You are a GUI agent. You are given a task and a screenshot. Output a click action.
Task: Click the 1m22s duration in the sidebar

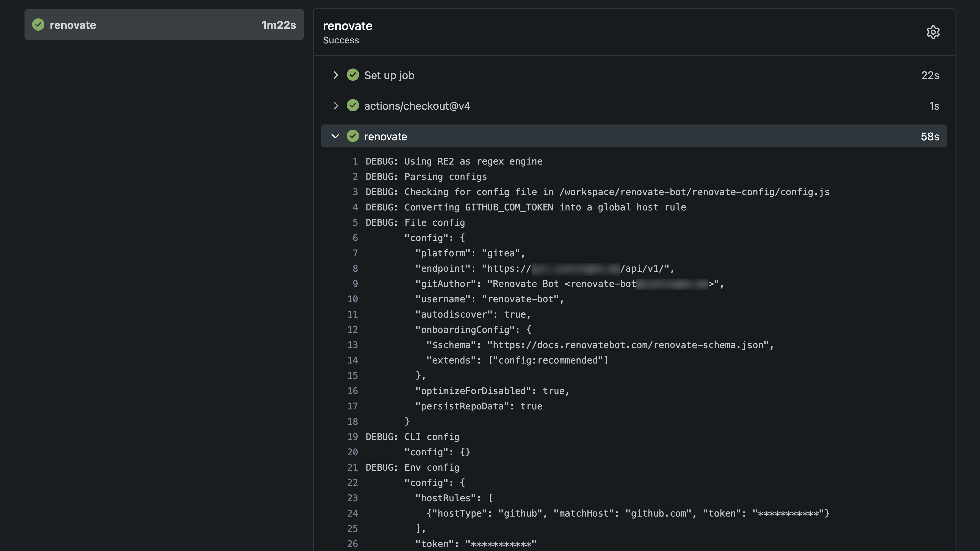pyautogui.click(x=278, y=25)
